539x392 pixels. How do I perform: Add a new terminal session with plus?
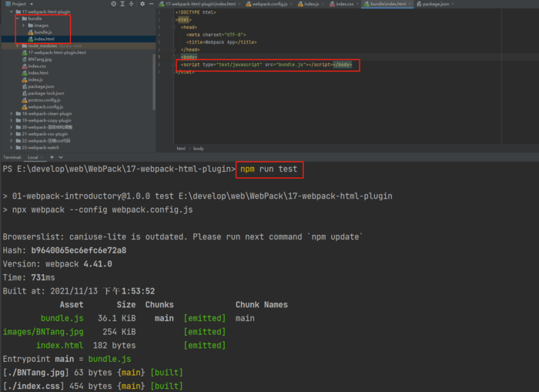click(x=52, y=157)
